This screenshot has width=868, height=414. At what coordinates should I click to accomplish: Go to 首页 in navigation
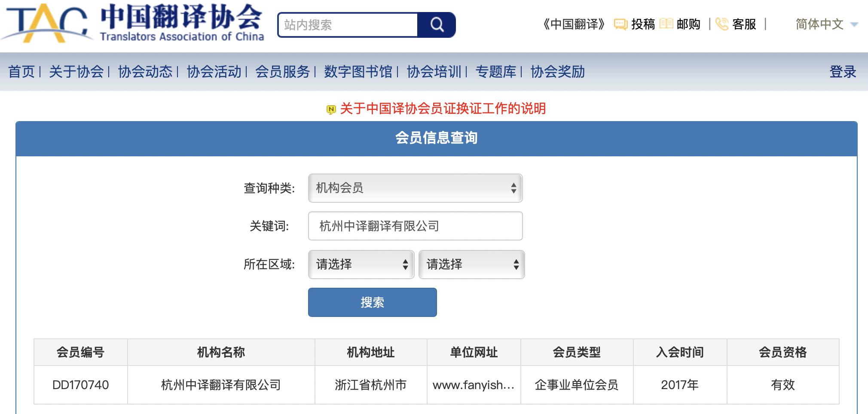coord(21,72)
